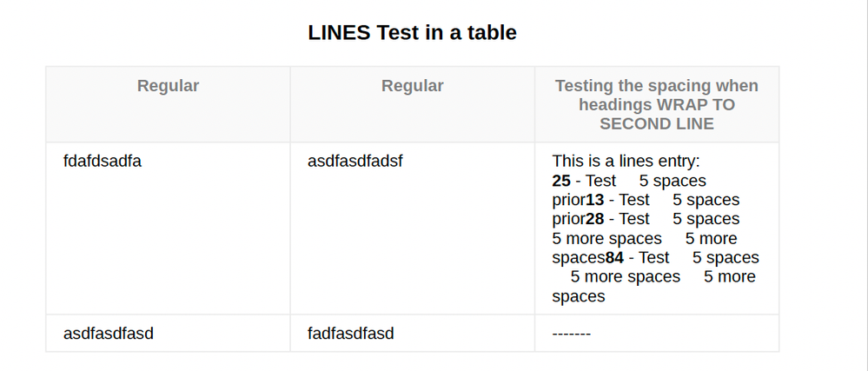Click the word "prior" before bold 13
The width and height of the screenshot is (868, 371).
568,200
